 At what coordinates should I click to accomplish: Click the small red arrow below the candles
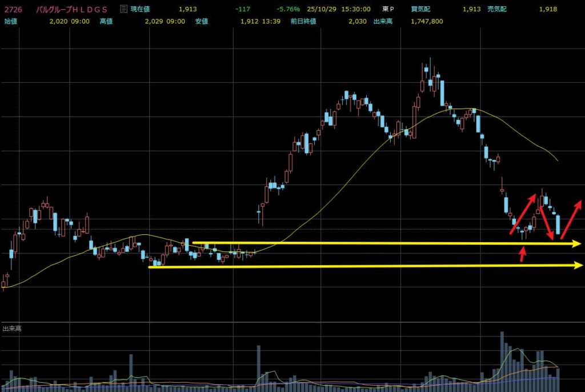tap(522, 254)
